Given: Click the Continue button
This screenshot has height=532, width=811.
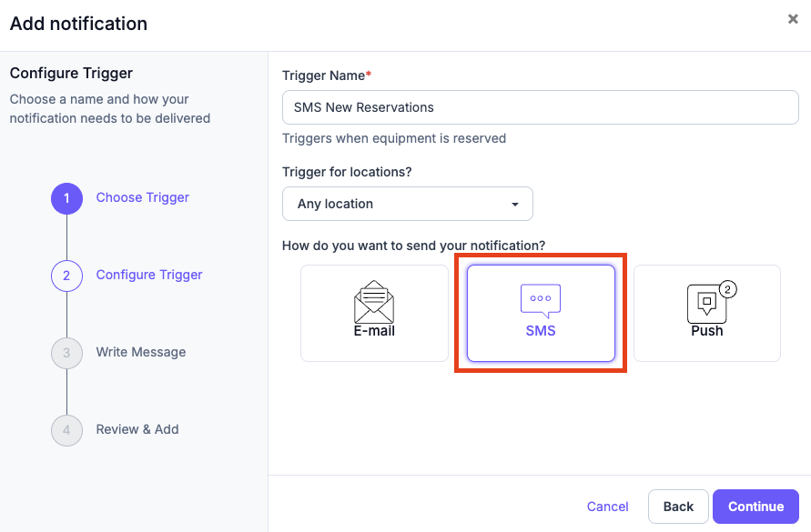Looking at the screenshot, I should pos(755,507).
